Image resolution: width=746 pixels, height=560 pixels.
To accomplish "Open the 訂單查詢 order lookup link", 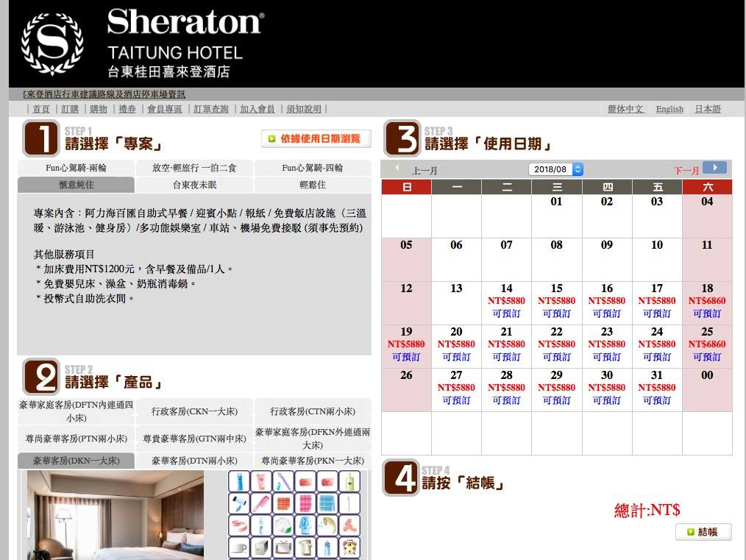I will [210, 109].
